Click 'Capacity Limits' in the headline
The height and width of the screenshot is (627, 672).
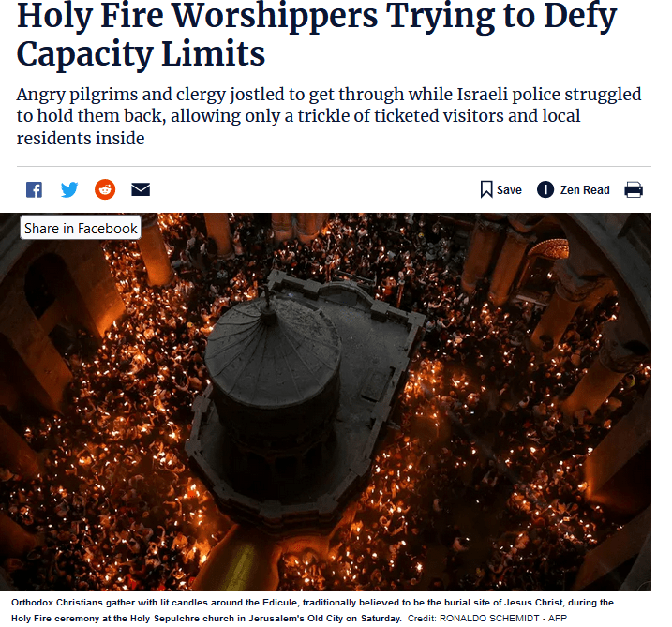141,54
